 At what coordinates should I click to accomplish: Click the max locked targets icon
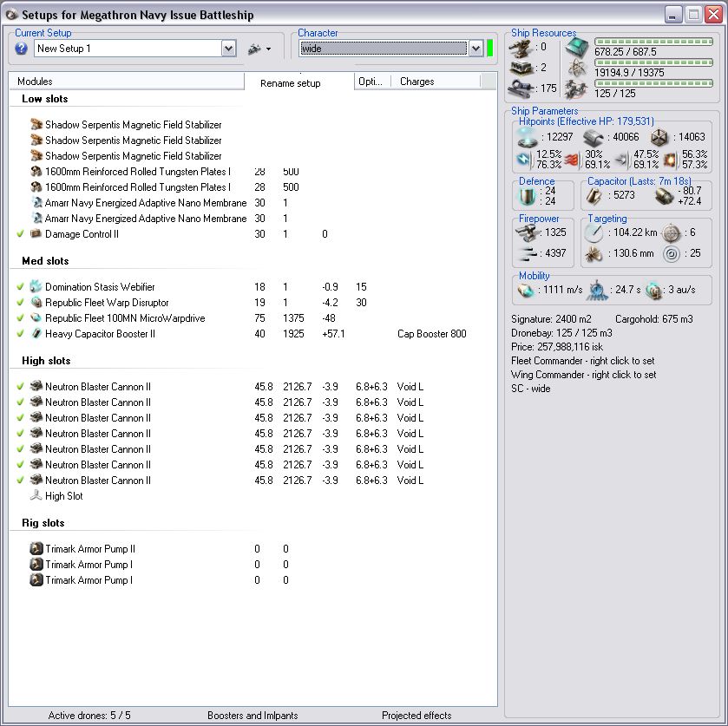tap(671, 233)
